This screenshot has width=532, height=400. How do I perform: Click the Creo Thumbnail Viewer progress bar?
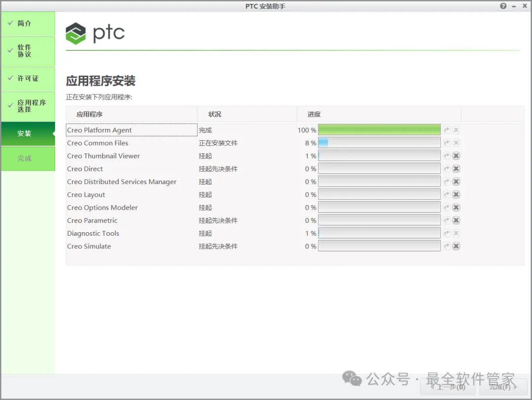click(379, 155)
